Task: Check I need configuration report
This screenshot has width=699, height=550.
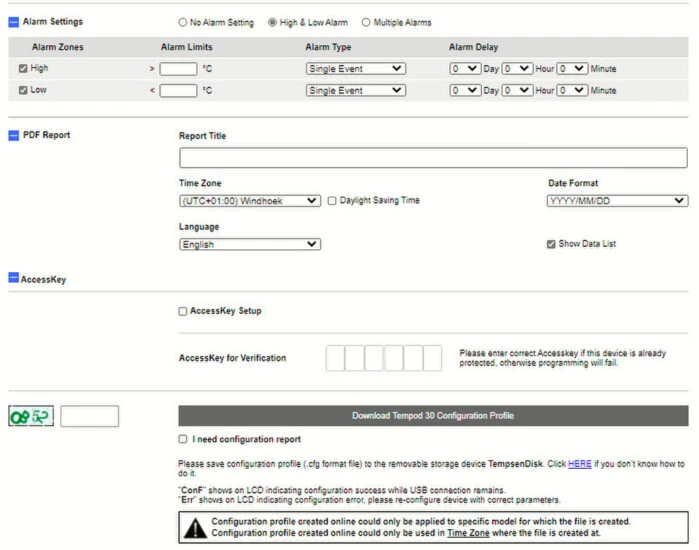Action: [182, 439]
